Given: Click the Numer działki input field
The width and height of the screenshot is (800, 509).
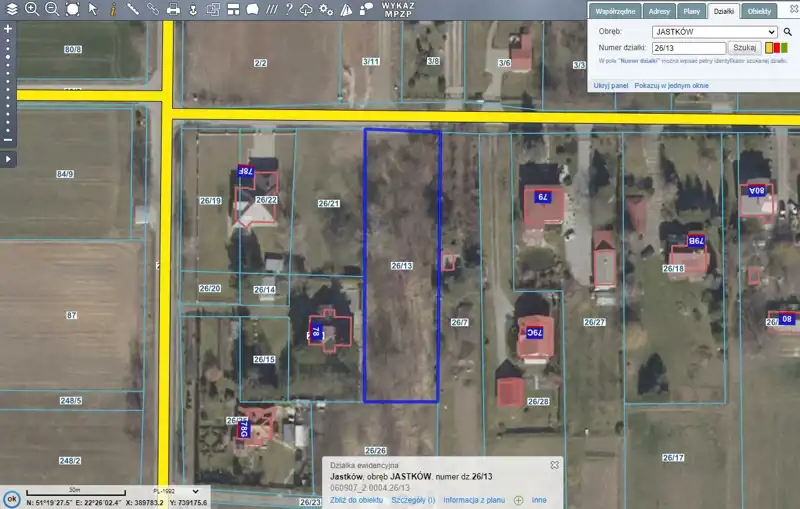Looking at the screenshot, I should pyautogui.click(x=688, y=48).
